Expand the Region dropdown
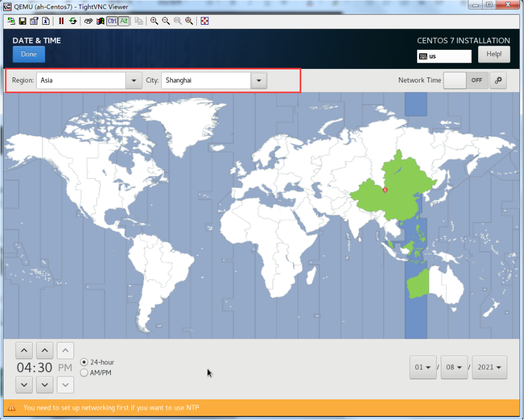 click(x=134, y=80)
